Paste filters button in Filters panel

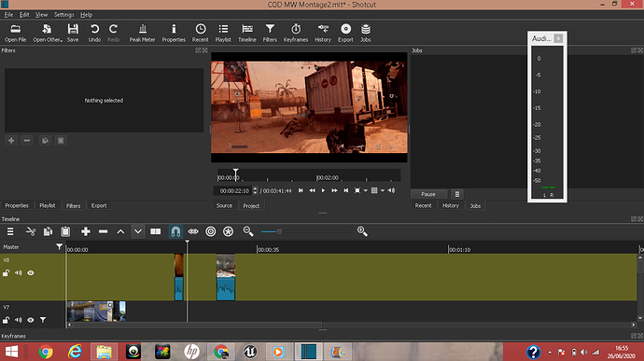[61, 141]
